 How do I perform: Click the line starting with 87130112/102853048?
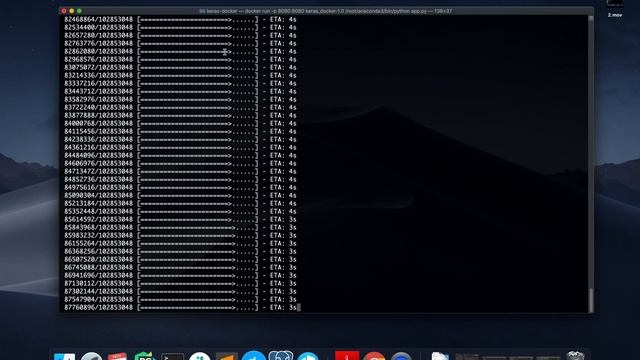click(180, 283)
